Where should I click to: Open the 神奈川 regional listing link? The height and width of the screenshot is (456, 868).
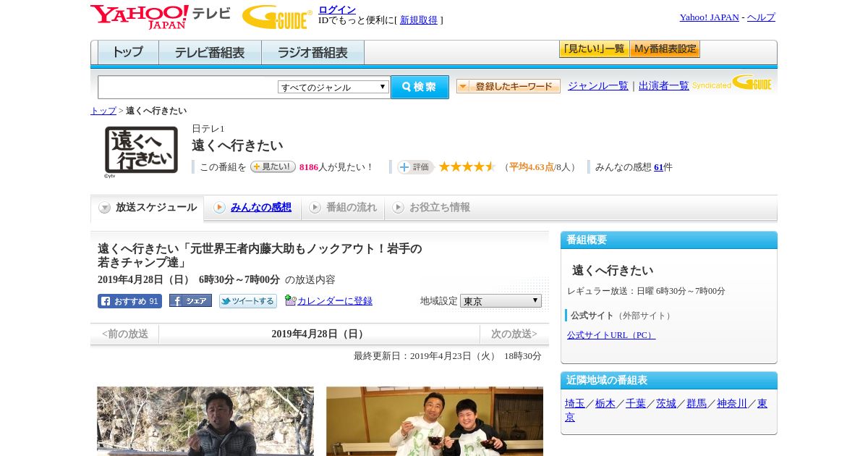tap(732, 404)
